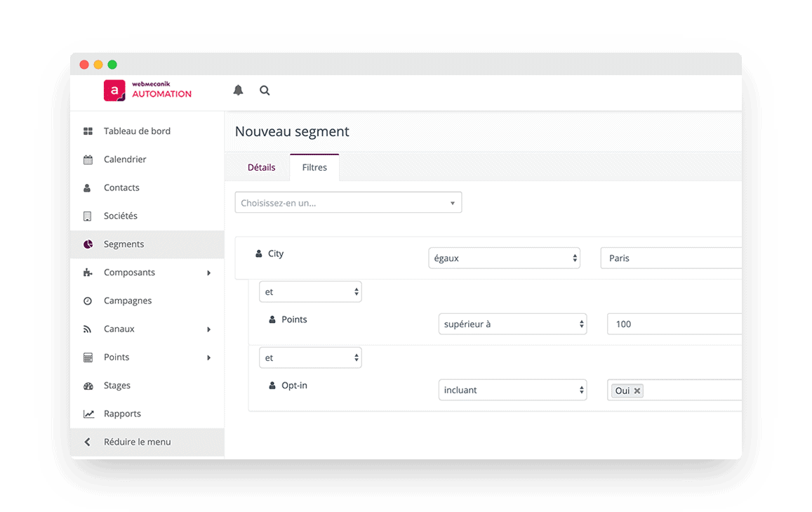Image resolution: width=812 pixels, height=512 pixels.
Task: Click the Segments pie chart icon
Action: click(x=88, y=244)
